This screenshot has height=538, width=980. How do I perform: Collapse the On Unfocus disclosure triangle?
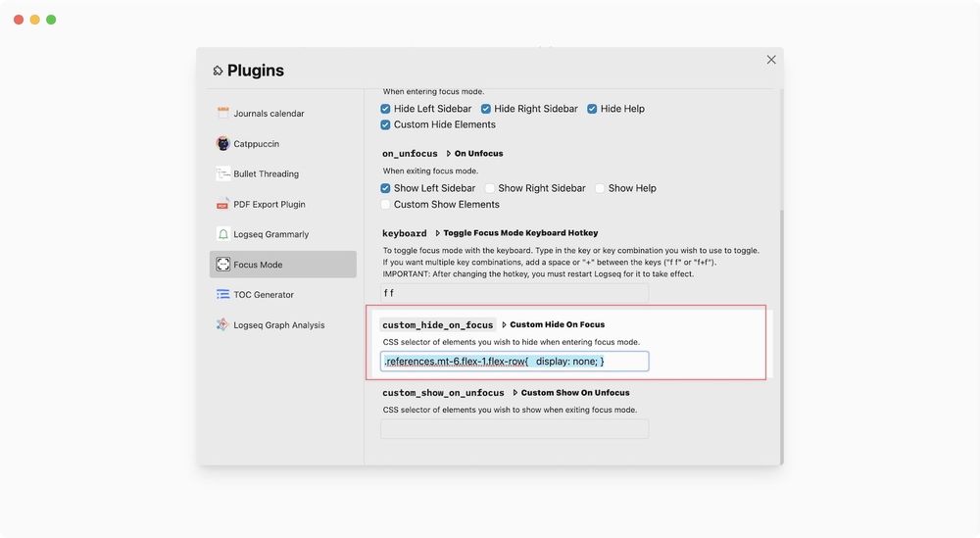[x=449, y=154]
